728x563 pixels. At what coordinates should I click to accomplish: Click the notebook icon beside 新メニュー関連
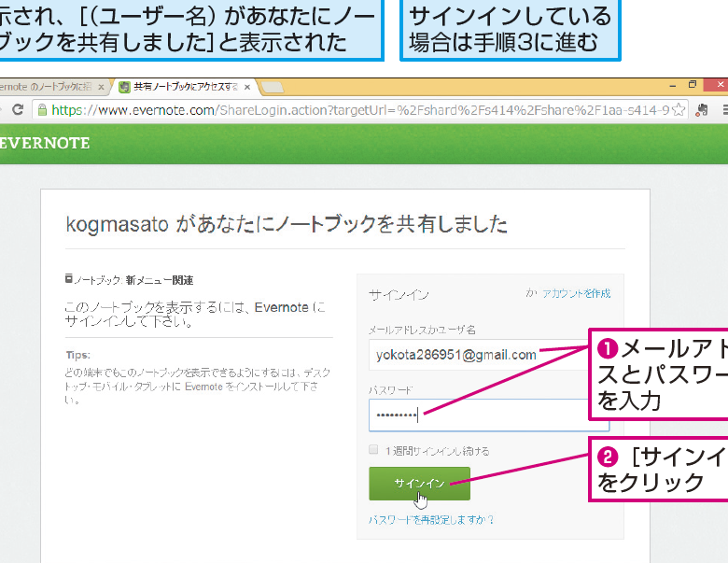pyautogui.click(x=69, y=279)
